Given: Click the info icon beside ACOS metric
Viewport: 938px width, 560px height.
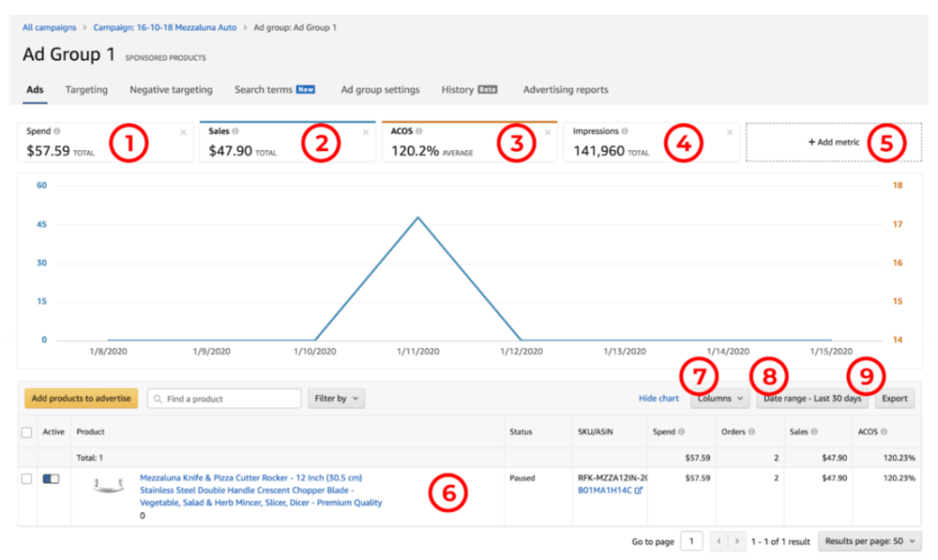Looking at the screenshot, I should [419, 132].
